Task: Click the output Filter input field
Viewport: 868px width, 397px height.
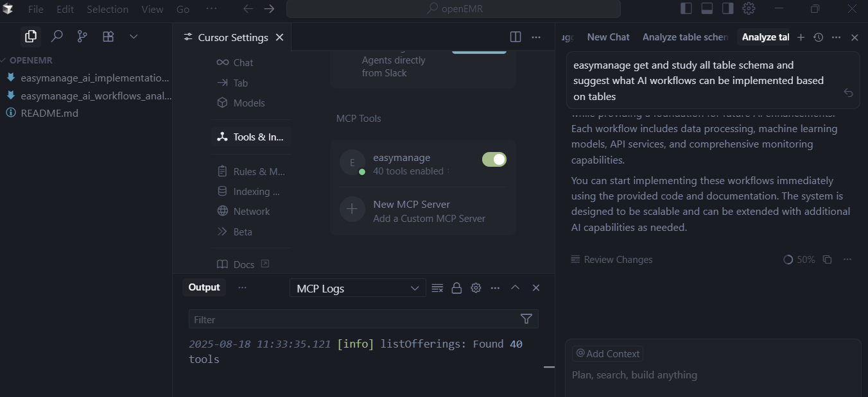Action: (x=353, y=319)
